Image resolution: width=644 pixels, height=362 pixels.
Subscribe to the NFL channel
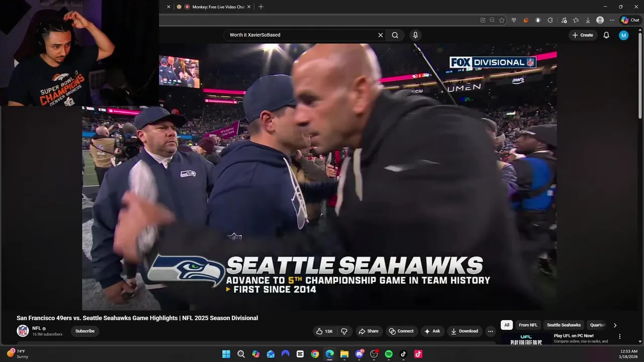[x=85, y=331]
